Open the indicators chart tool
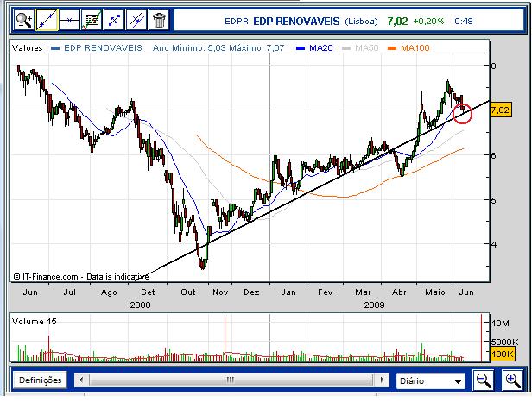The height and width of the screenshot is (402, 532). pos(92,21)
